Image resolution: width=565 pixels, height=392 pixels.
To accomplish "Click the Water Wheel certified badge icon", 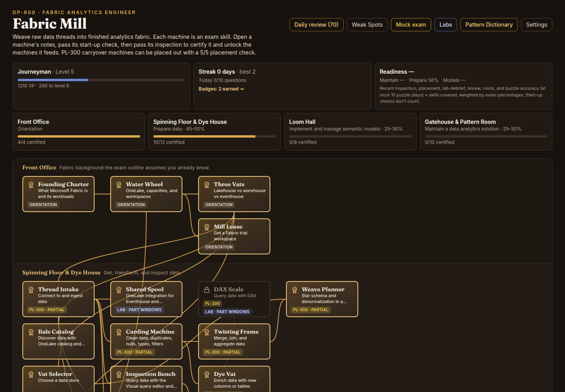I will pos(119,185).
